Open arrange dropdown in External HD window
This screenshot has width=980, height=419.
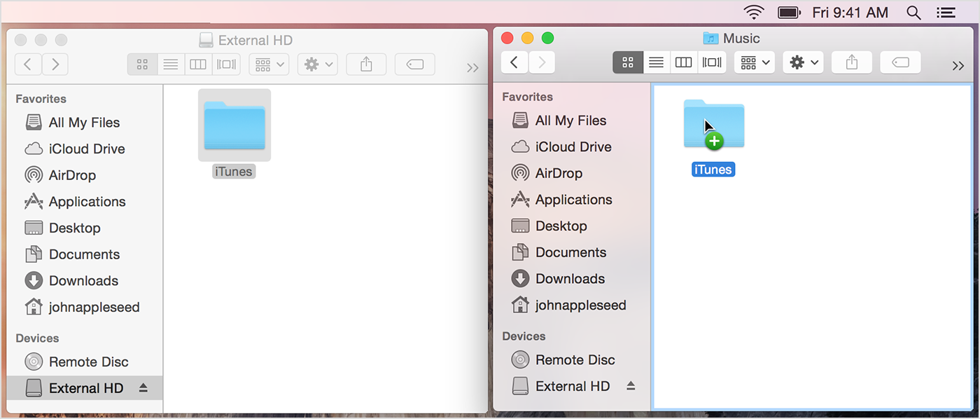click(269, 64)
